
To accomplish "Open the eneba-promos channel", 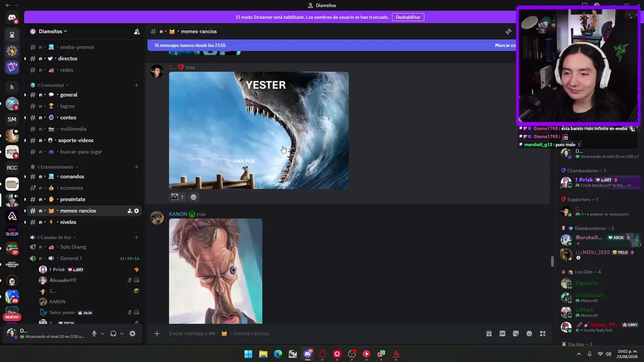I will point(85,47).
